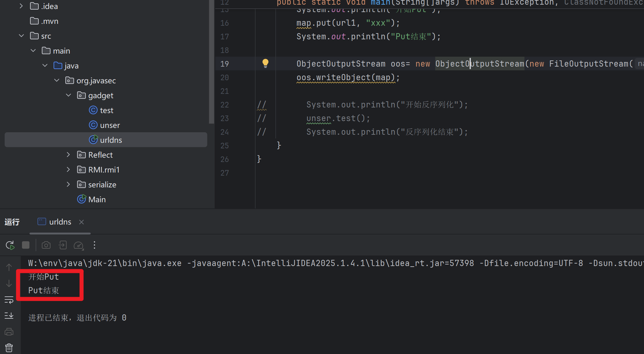Click the Stop process square icon

26,245
